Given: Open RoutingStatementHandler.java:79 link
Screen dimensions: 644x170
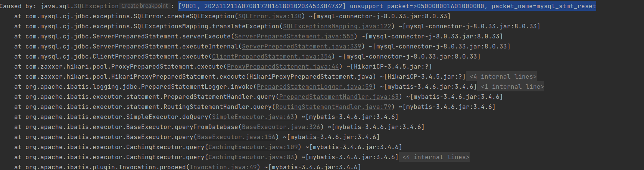Looking at the screenshot, I should [x=333, y=107].
